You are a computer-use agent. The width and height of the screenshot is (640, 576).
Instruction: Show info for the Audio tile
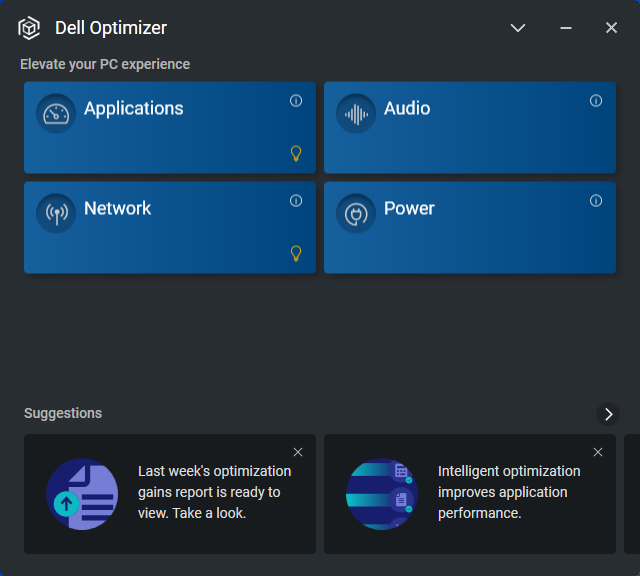pyautogui.click(x=596, y=100)
